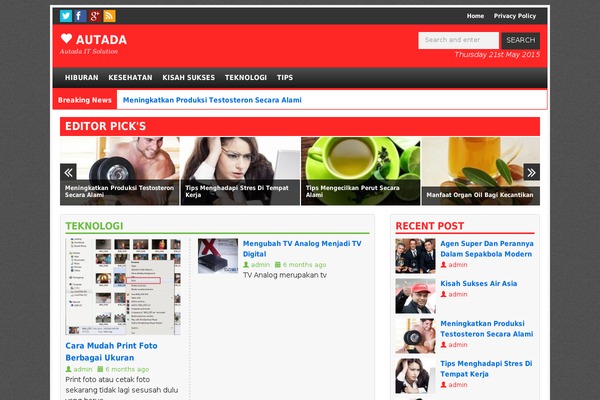Open Agen Super Dan Perannya post link
The image size is (600, 400).
[487, 249]
